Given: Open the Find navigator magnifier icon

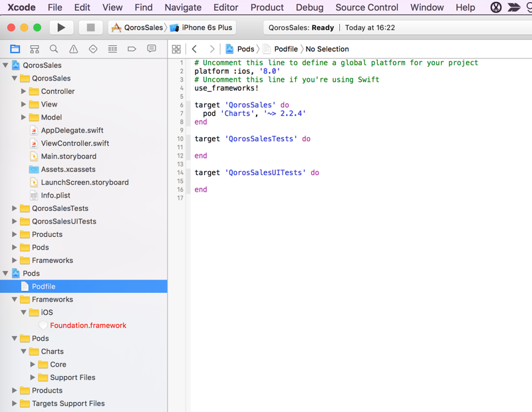Looking at the screenshot, I should click(54, 49).
